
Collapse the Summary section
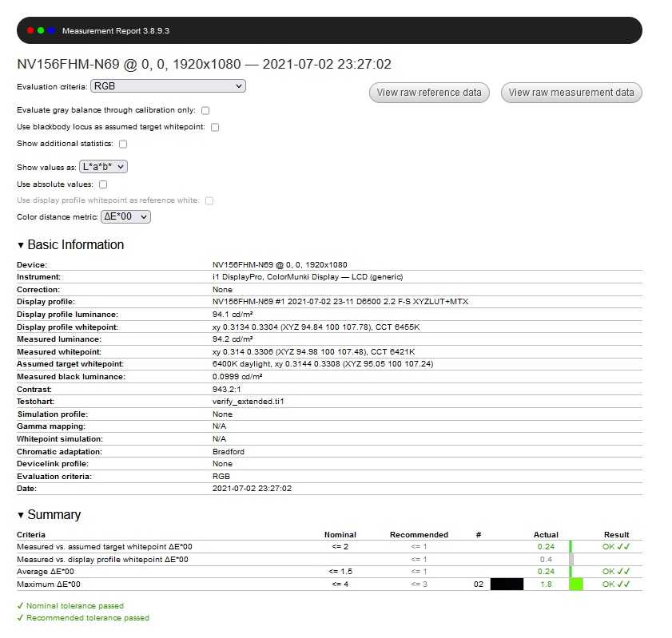21,515
